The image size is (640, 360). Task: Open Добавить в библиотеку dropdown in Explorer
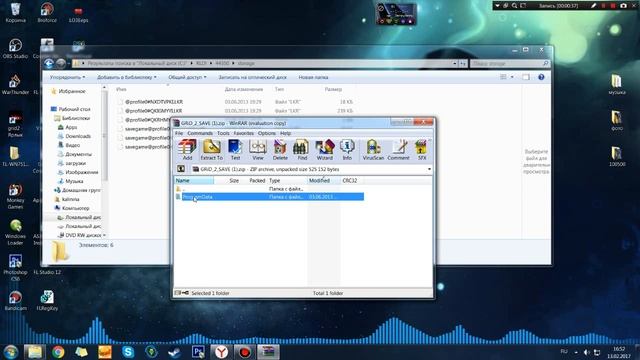click(127, 77)
